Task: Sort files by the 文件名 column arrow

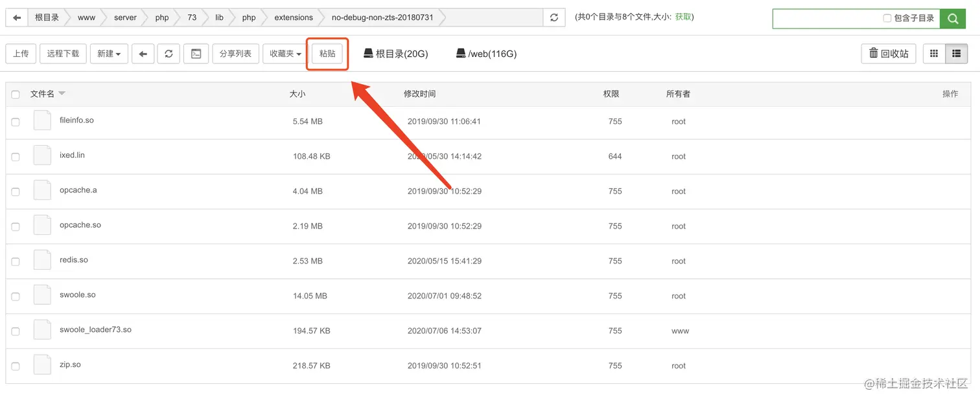Action: click(62, 94)
